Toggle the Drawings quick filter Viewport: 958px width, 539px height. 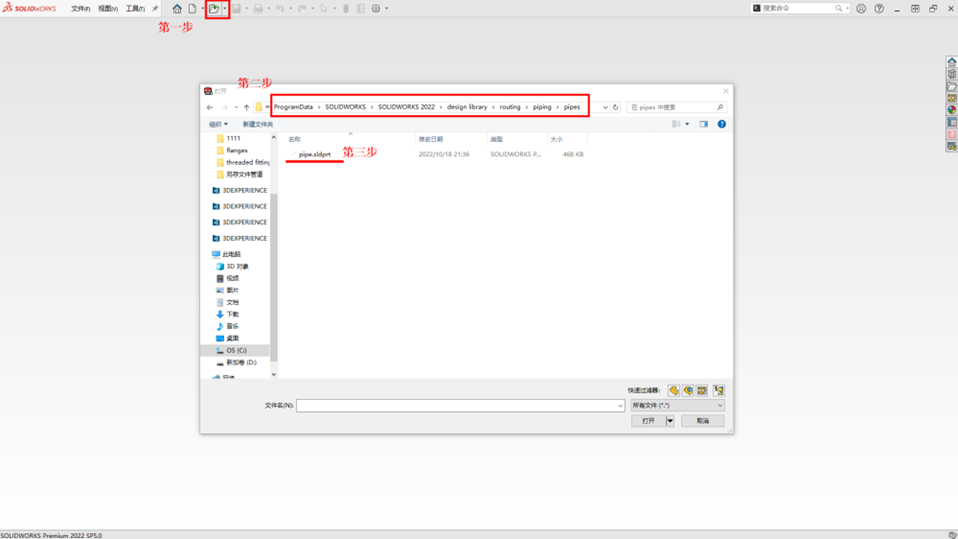pos(702,390)
